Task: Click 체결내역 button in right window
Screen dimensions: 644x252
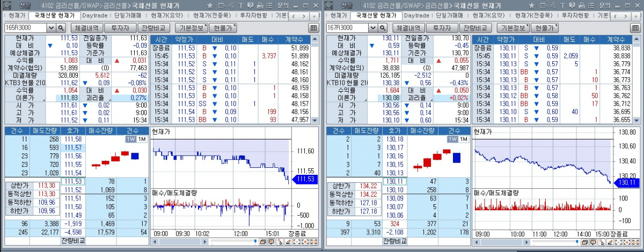Action: 408,27
